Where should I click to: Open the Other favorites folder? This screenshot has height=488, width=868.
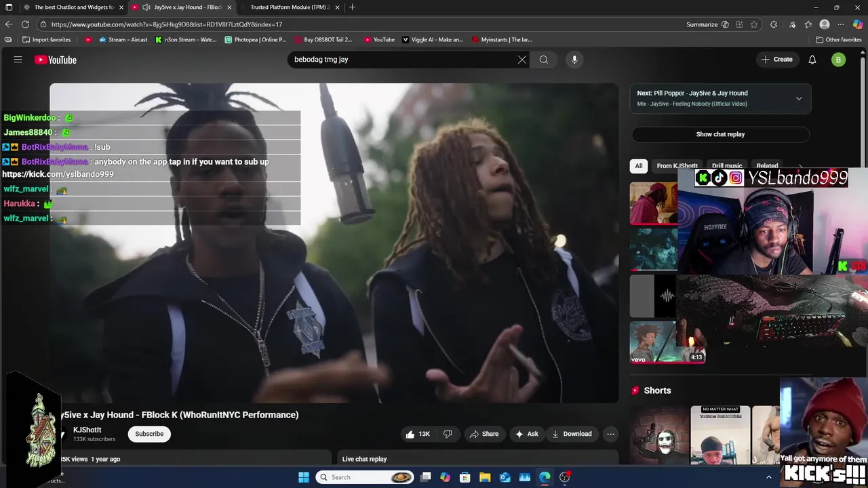pyautogui.click(x=839, y=40)
